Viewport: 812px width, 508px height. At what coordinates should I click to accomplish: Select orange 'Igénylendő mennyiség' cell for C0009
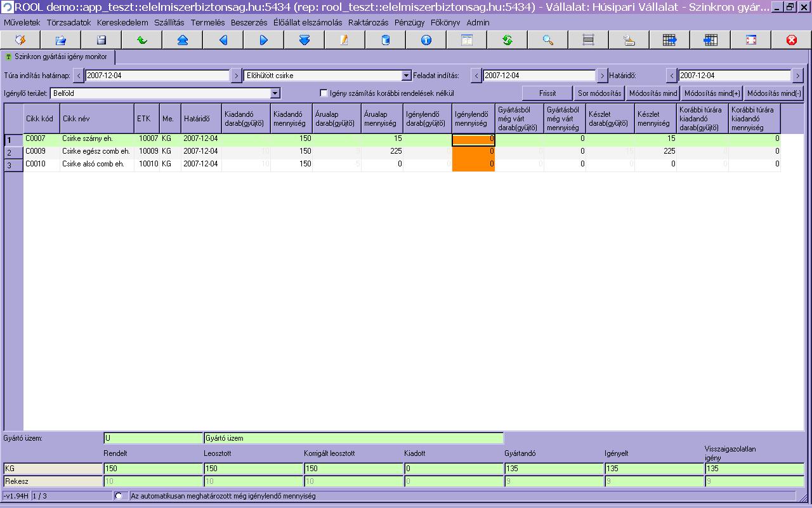tap(473, 151)
